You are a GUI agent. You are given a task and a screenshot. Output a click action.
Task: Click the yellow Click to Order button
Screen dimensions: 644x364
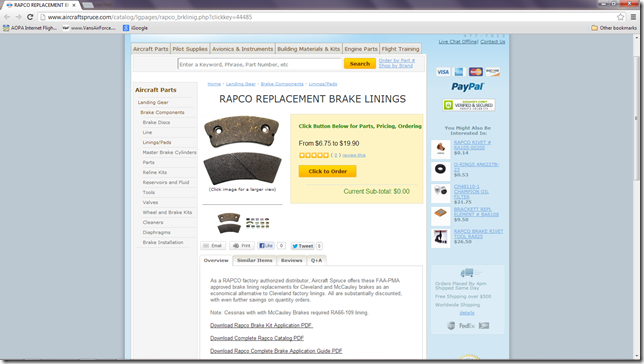pos(327,171)
